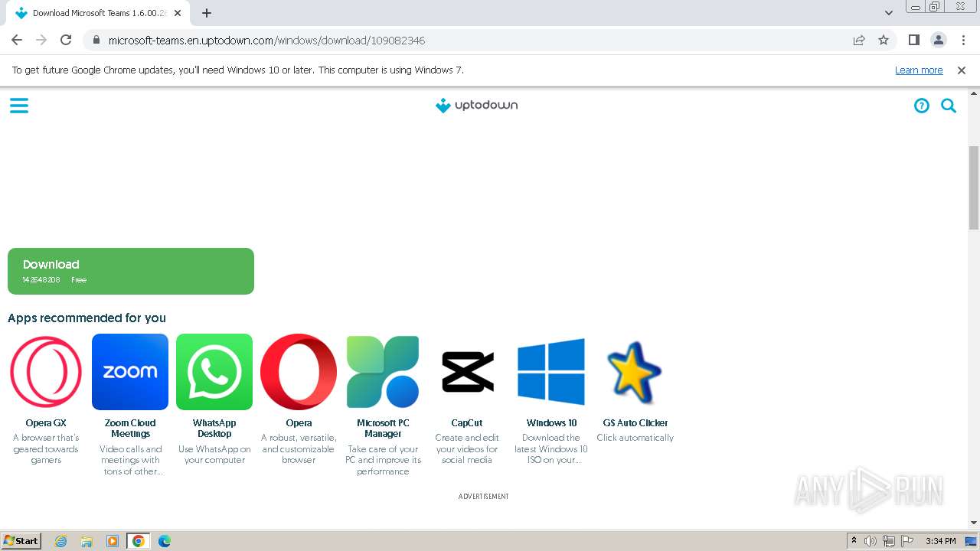Click the scrollbar down arrow
Image resolution: width=980 pixels, height=551 pixels.
point(974,523)
